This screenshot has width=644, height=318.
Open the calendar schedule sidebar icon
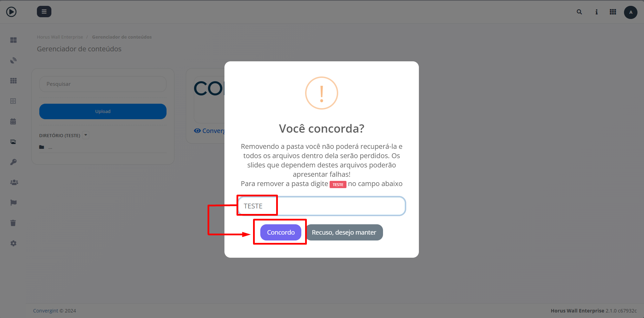click(x=13, y=121)
